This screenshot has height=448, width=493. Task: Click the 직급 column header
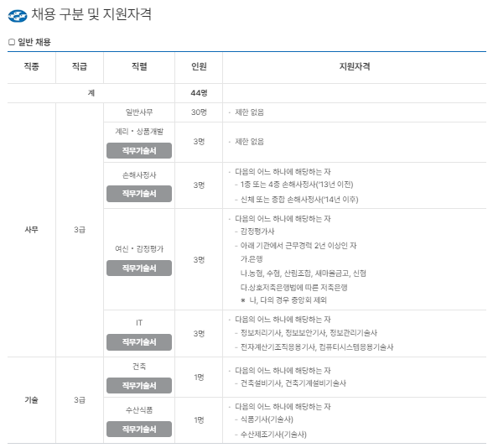[79, 66]
